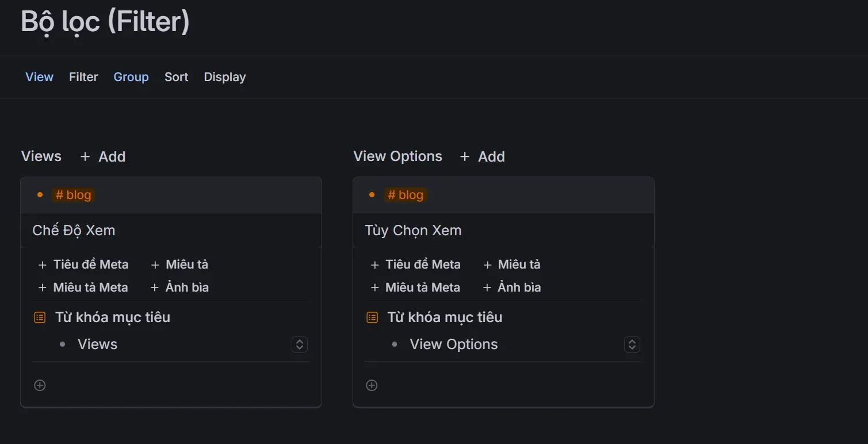Click the Views column heading
Image resolution: width=868 pixels, height=444 pixels.
pos(41,156)
